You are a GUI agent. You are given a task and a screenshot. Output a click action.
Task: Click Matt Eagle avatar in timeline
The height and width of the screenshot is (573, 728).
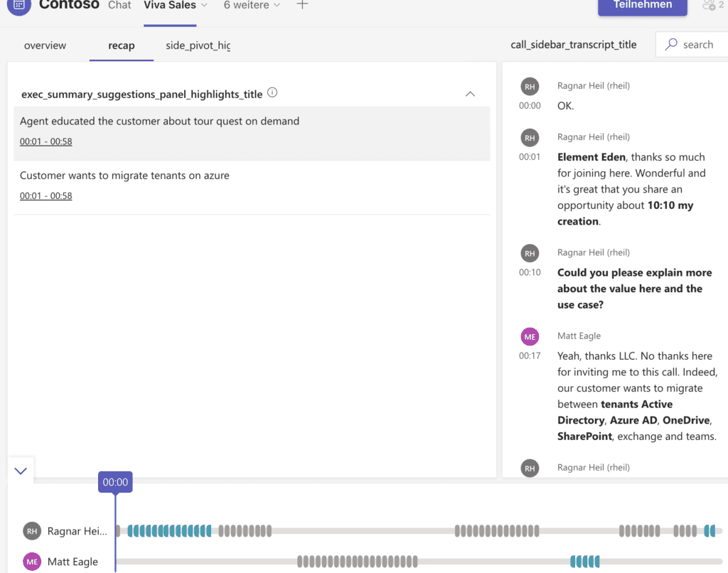click(32, 562)
